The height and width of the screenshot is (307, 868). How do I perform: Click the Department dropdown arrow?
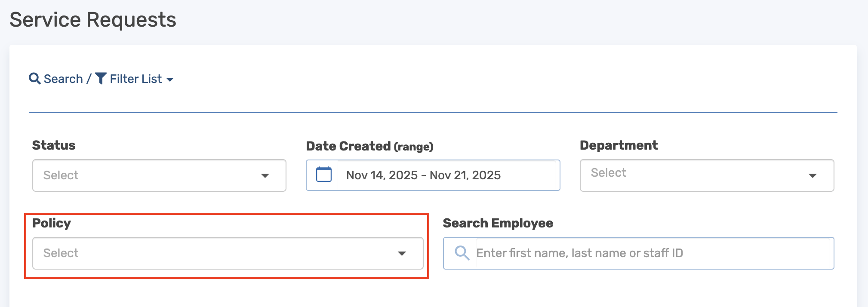click(x=813, y=175)
